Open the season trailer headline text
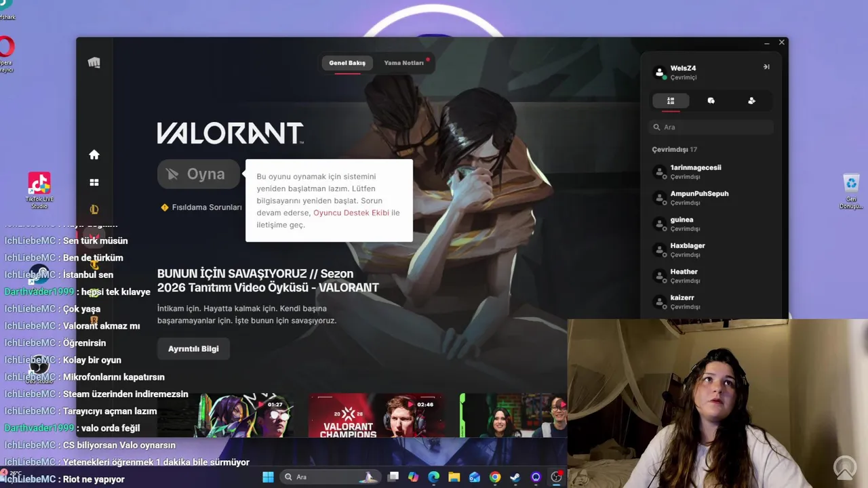 point(268,281)
